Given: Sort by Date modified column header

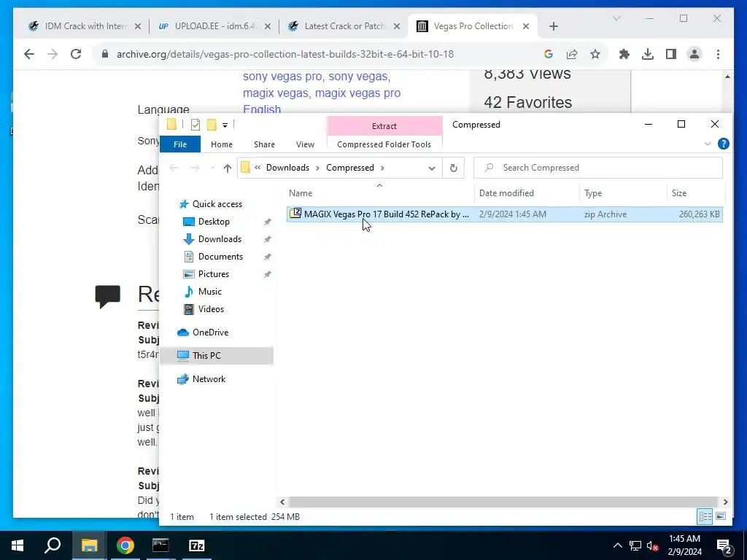Looking at the screenshot, I should pos(506,192).
